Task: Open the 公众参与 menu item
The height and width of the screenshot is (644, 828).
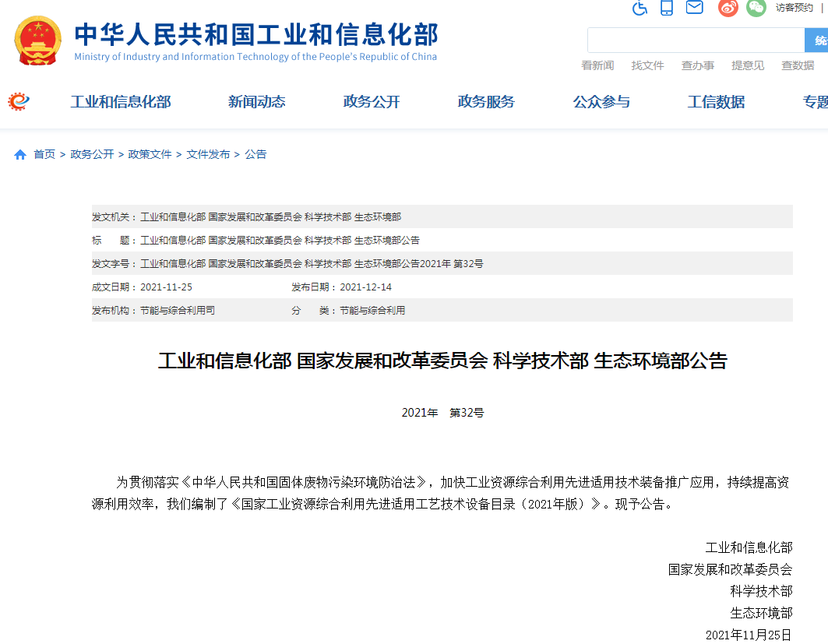Action: click(x=601, y=102)
